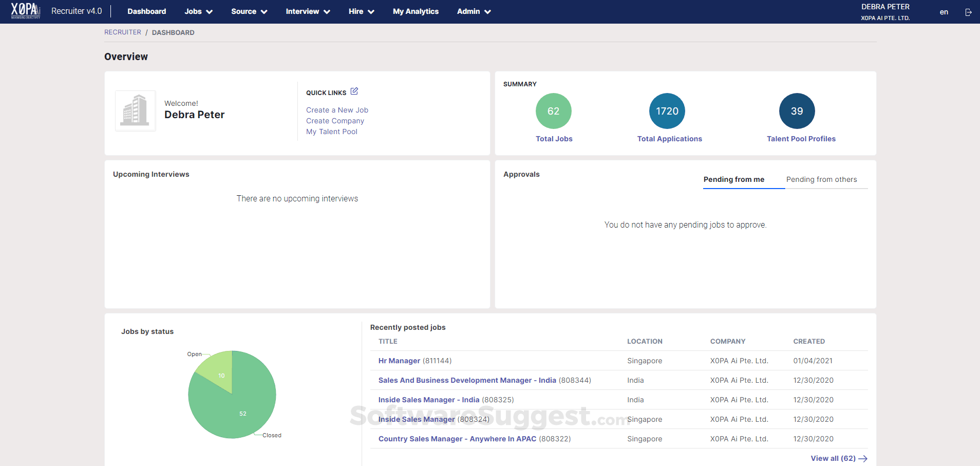
Task: Click the edit Quick Links pencil icon
Action: [x=354, y=91]
